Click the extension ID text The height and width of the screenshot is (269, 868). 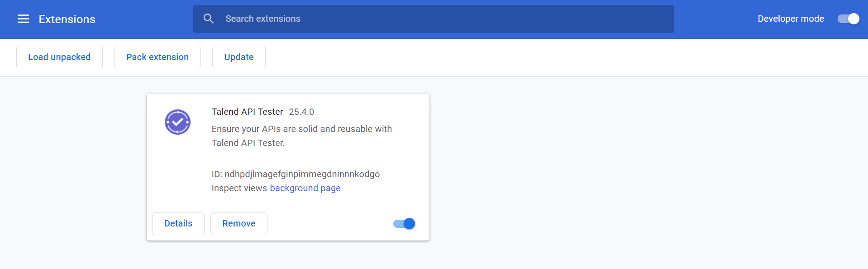coord(296,174)
